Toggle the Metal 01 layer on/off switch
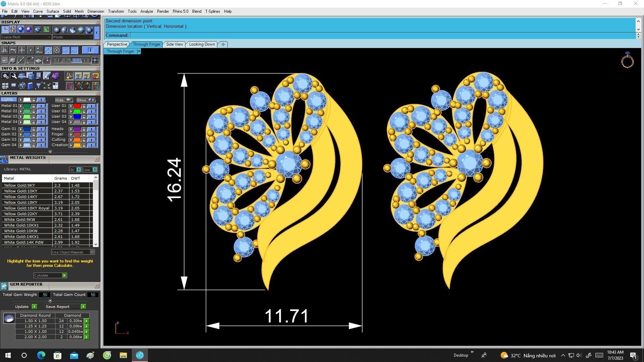The height and width of the screenshot is (362, 644). [41, 106]
